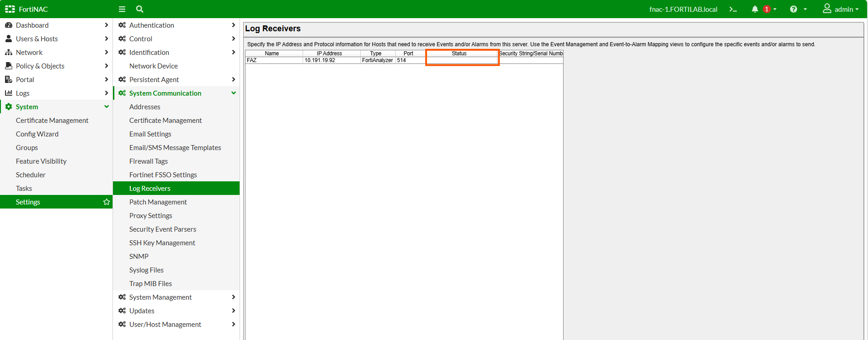The width and height of the screenshot is (868, 340).
Task: Click the System Communication gears icon
Action: click(x=122, y=93)
